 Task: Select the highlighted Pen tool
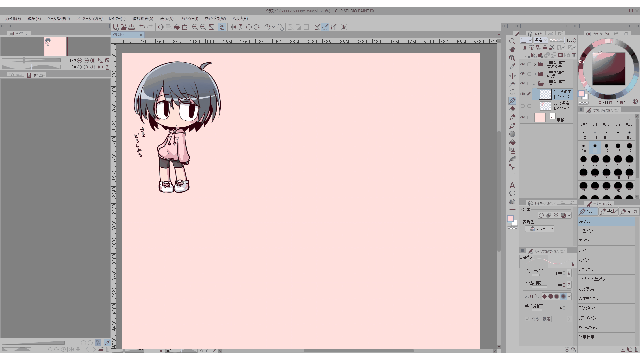tap(512, 100)
